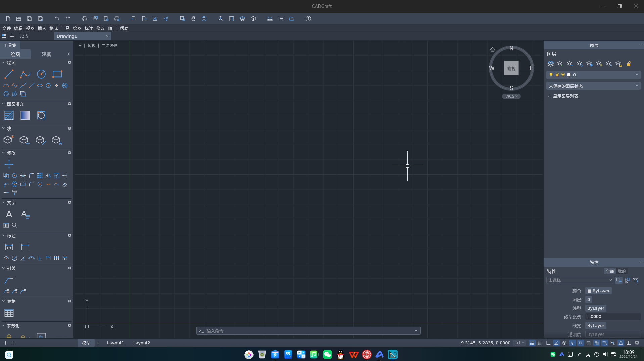644x361 pixels.
Task: Select the Circle drawing tool
Action: click(x=41, y=74)
